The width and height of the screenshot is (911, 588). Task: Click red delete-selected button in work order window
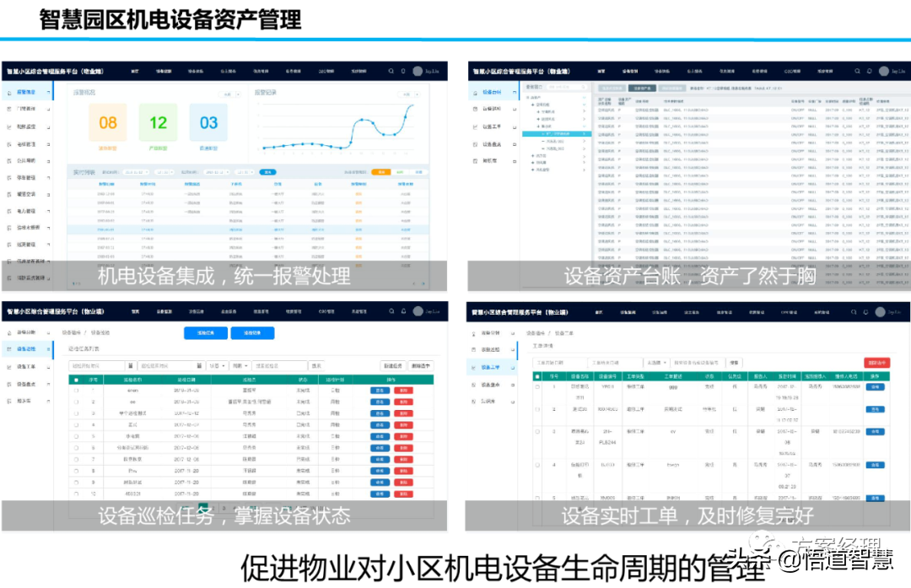pyautogui.click(x=876, y=363)
